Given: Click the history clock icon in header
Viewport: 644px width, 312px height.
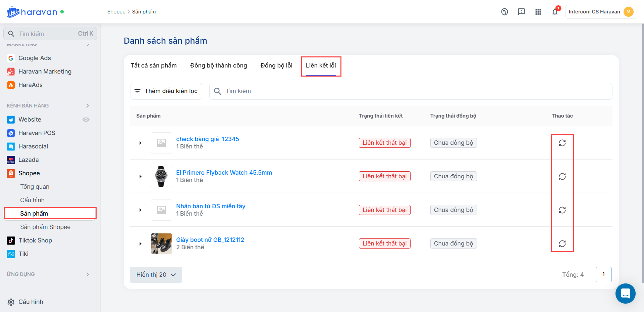Looking at the screenshot, I should point(504,12).
